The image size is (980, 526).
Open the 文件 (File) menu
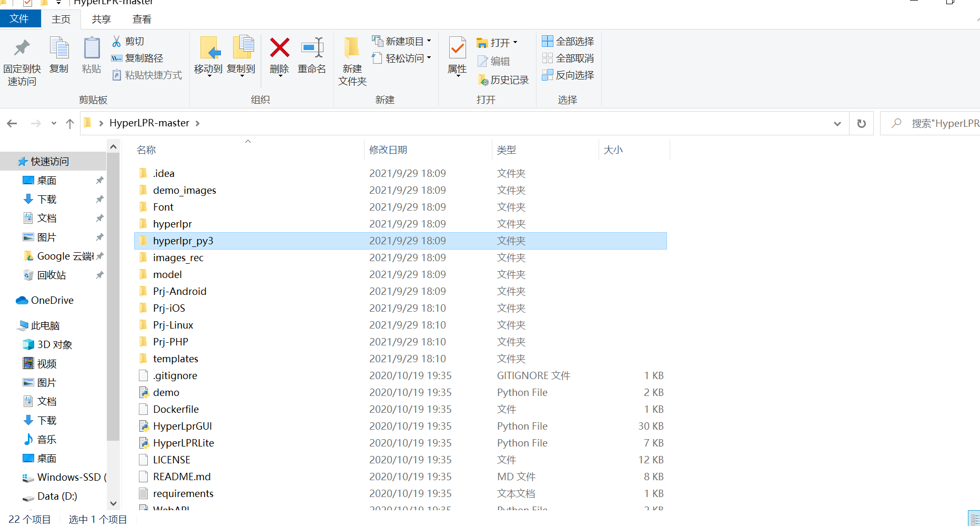pos(21,18)
